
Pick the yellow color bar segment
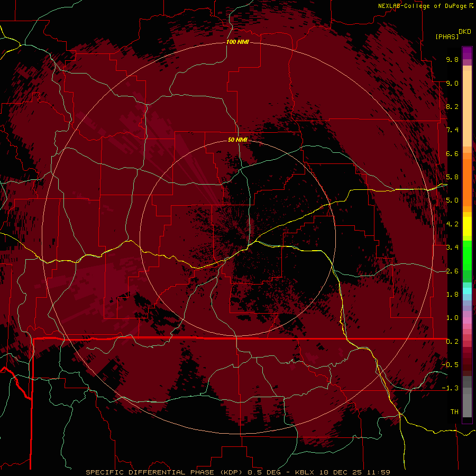467,226
